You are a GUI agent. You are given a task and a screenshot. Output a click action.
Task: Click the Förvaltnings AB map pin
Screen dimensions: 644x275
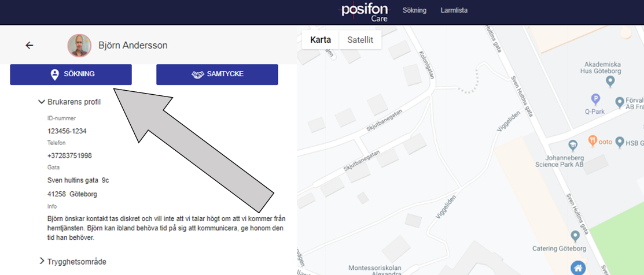point(619,101)
